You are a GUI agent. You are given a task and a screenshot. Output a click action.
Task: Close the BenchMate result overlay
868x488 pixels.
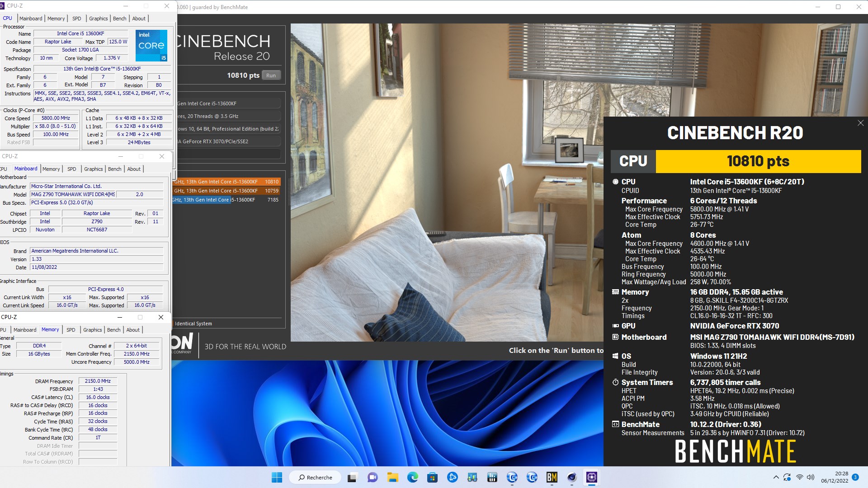click(860, 123)
